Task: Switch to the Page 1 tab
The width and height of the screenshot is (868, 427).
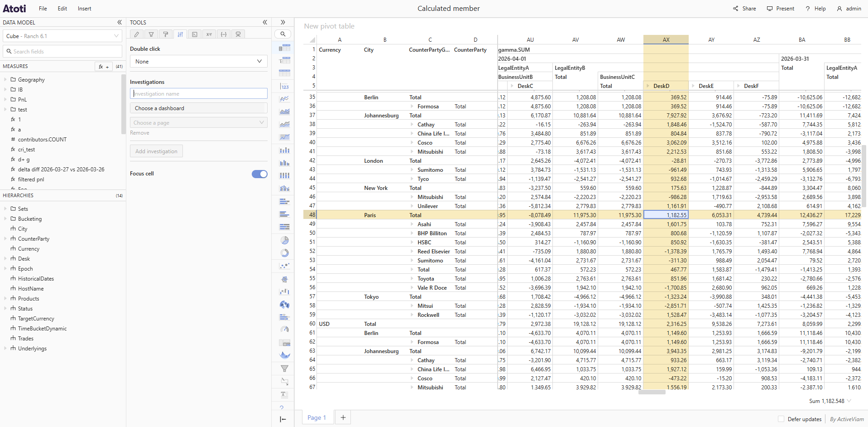Action: click(x=317, y=418)
